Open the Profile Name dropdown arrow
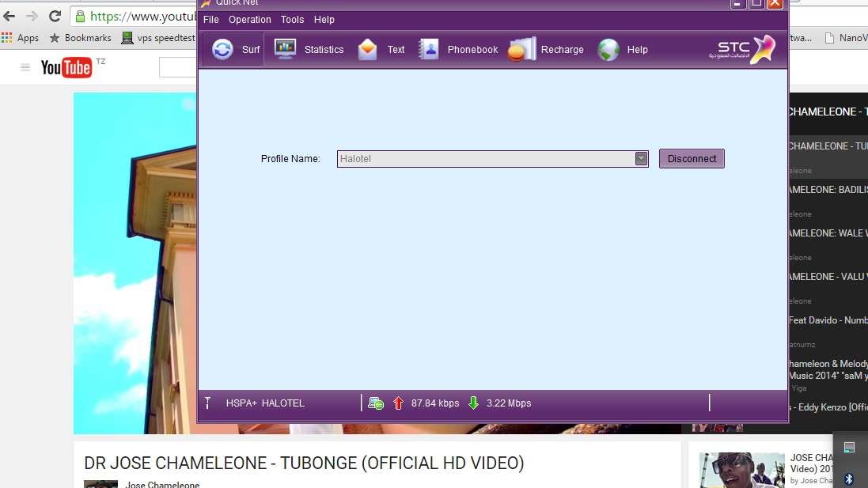 pos(641,159)
